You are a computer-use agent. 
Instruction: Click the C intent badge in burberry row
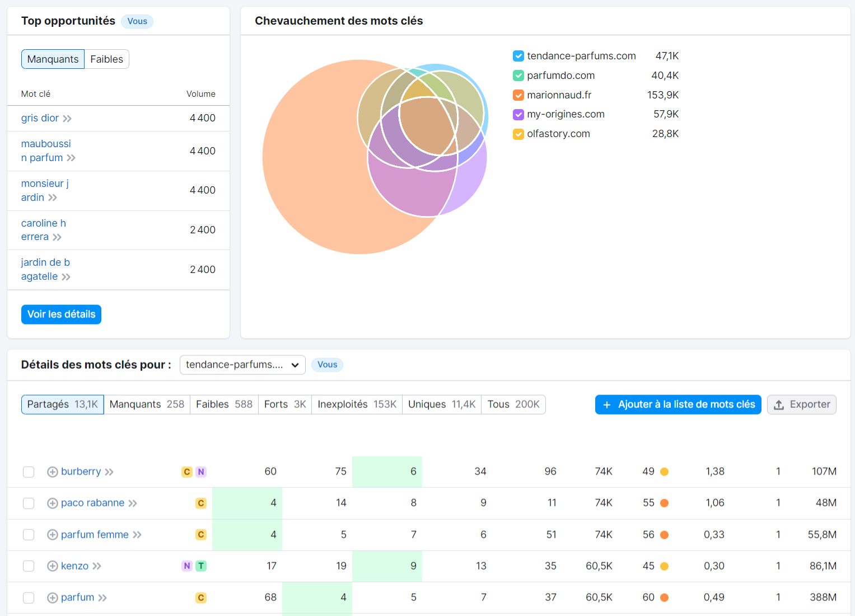[187, 472]
